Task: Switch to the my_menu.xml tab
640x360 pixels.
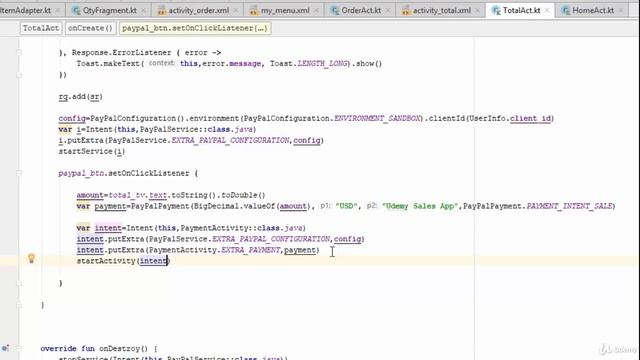Action: click(285, 11)
